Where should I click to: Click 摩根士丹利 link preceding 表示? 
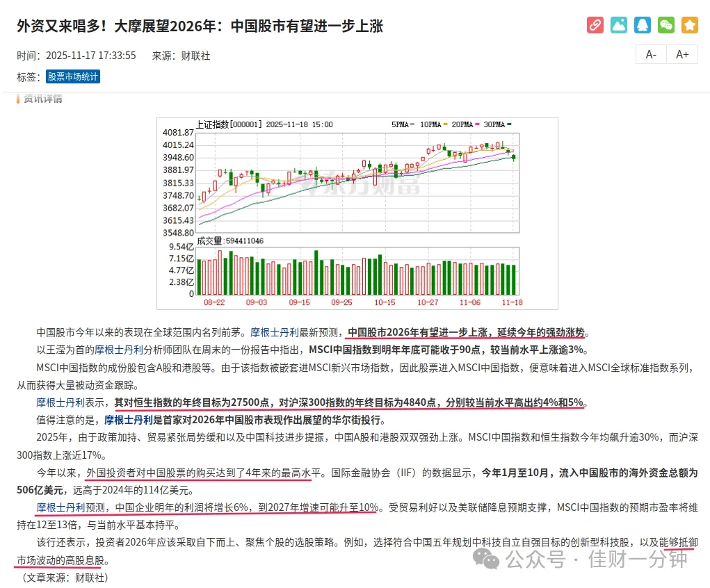point(60,402)
